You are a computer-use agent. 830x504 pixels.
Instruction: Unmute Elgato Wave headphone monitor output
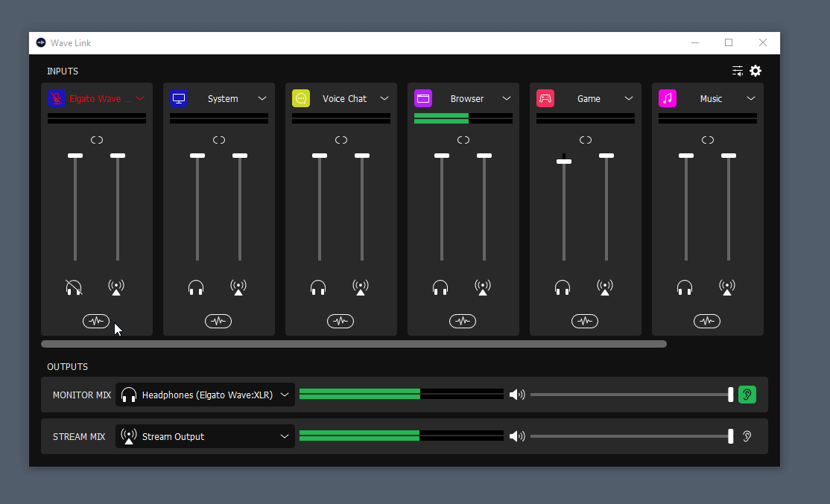74,287
